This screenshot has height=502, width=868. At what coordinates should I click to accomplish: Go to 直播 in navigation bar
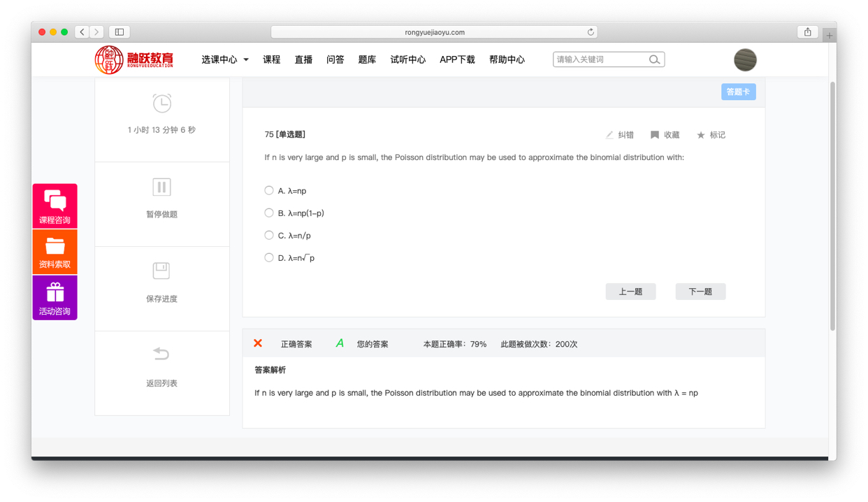tap(303, 60)
